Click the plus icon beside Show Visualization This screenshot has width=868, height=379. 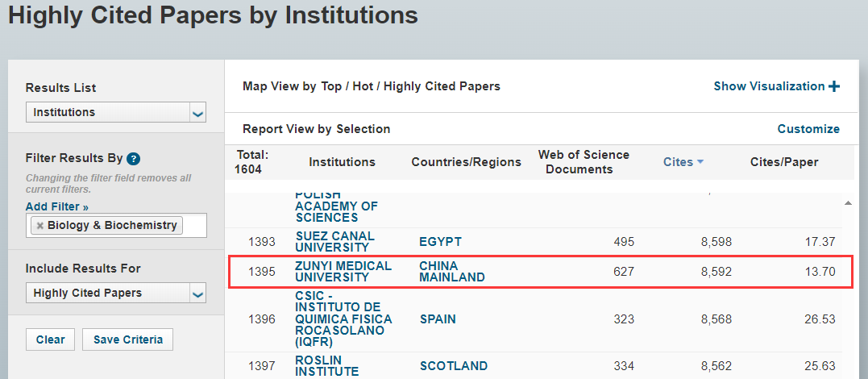click(x=834, y=86)
